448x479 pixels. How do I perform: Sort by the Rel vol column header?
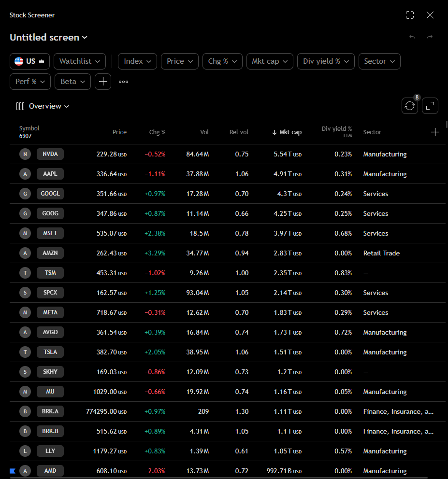239,132
